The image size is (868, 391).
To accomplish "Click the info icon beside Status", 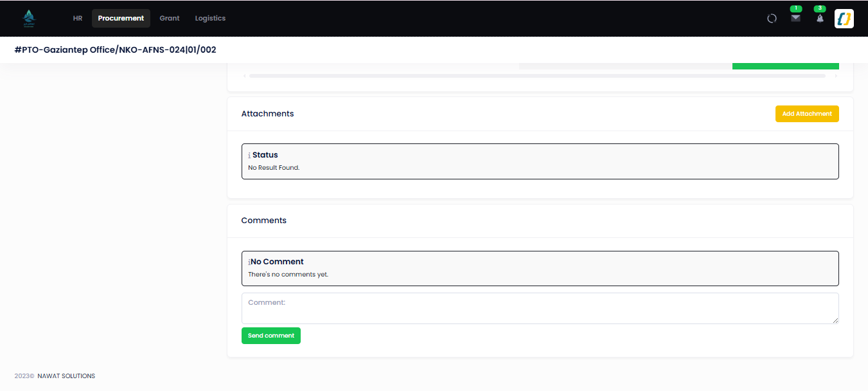I will click(249, 156).
